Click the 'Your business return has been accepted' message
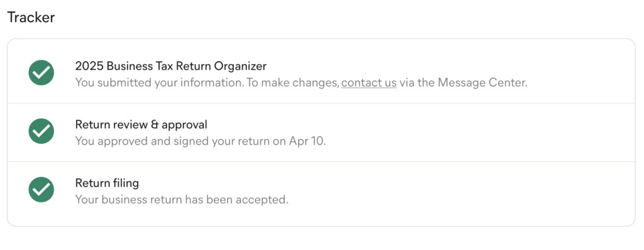The image size is (644, 250). pyautogui.click(x=182, y=200)
